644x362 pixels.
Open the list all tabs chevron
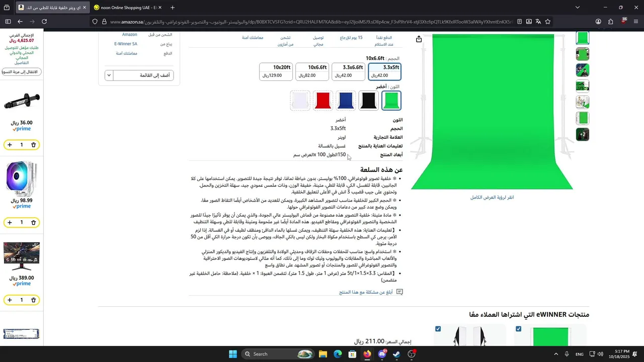pos(578,8)
